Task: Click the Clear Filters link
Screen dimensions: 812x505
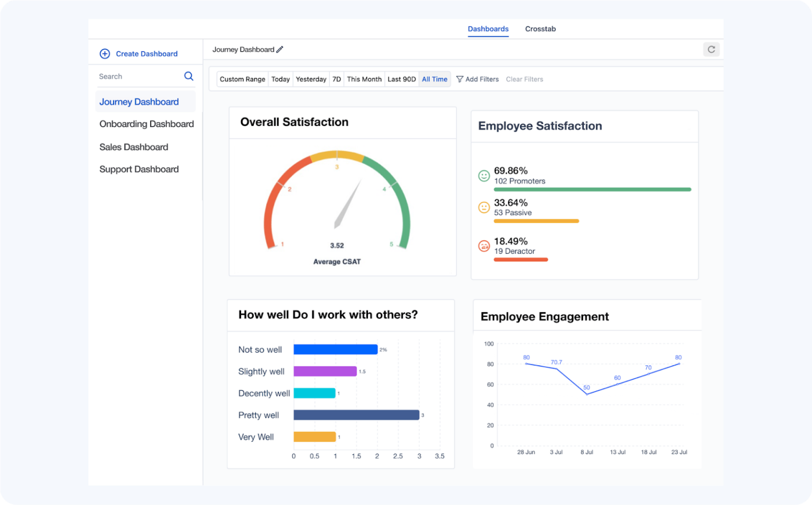Action: pyautogui.click(x=524, y=79)
